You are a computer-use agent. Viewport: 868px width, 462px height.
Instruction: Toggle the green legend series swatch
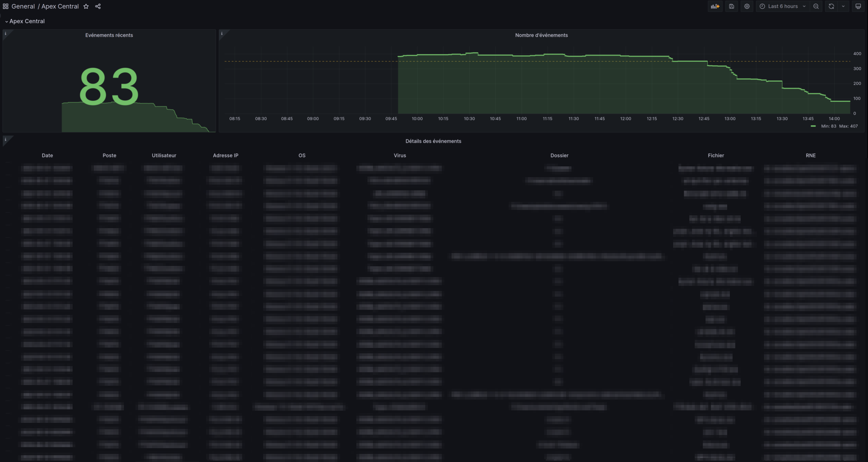(x=813, y=126)
